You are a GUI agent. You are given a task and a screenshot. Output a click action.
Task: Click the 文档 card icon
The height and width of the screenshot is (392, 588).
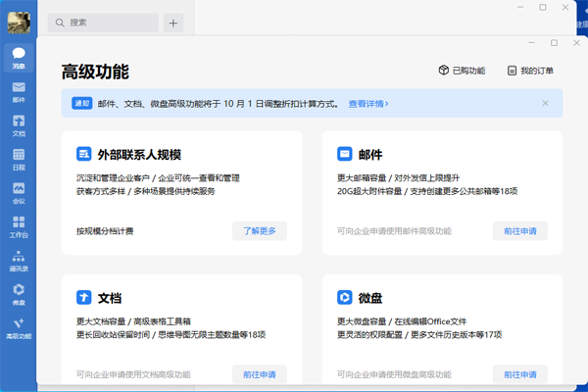point(84,298)
